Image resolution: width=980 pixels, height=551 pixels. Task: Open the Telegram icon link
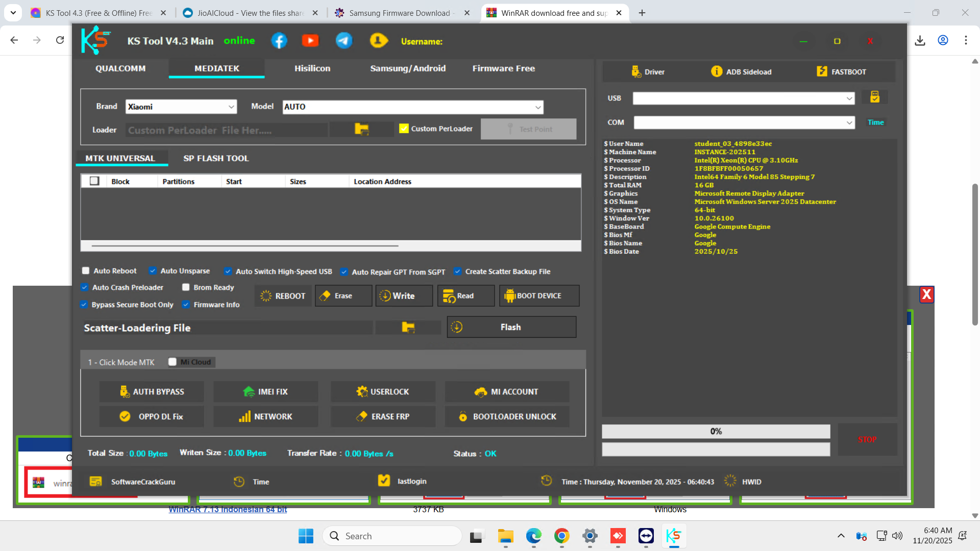(344, 41)
